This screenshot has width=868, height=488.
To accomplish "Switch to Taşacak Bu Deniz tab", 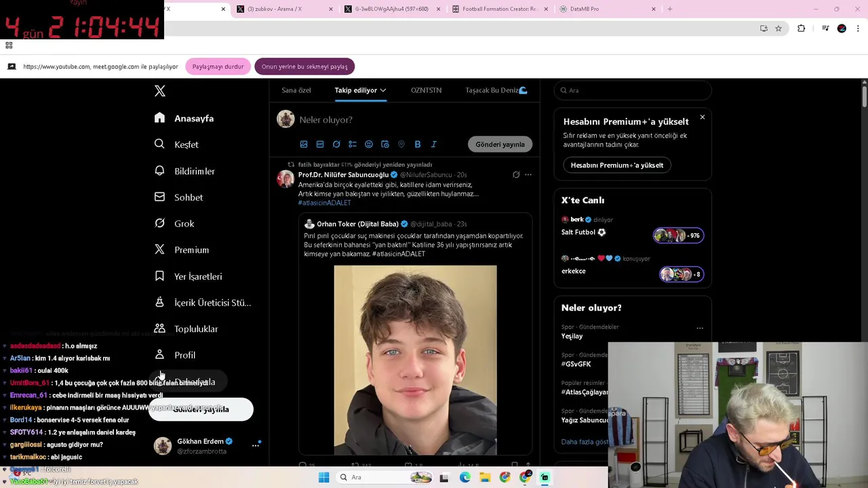I will click(496, 90).
